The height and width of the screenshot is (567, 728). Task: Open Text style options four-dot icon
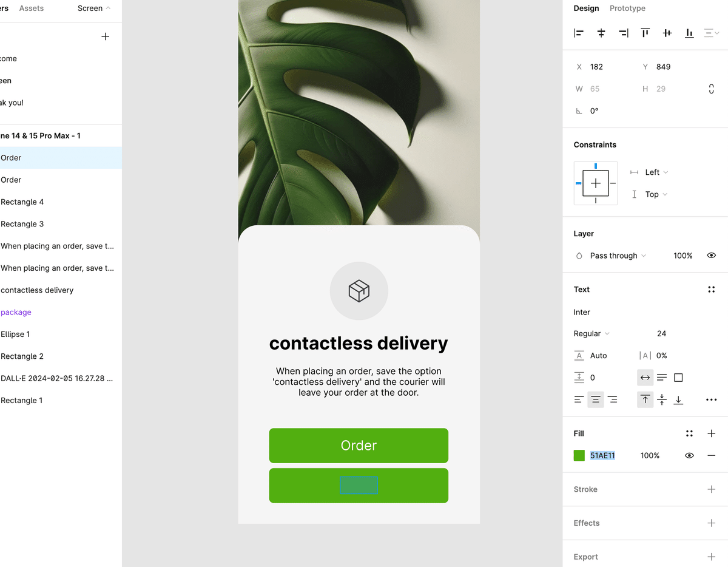coord(712,290)
